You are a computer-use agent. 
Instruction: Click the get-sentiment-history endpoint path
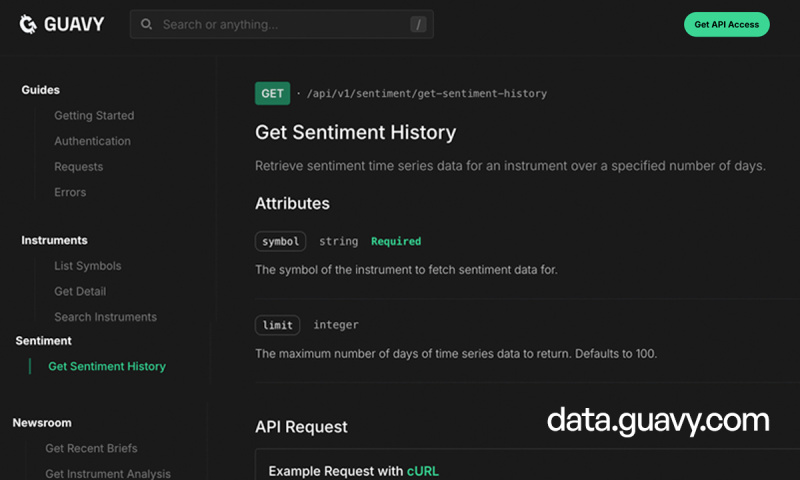(426, 94)
